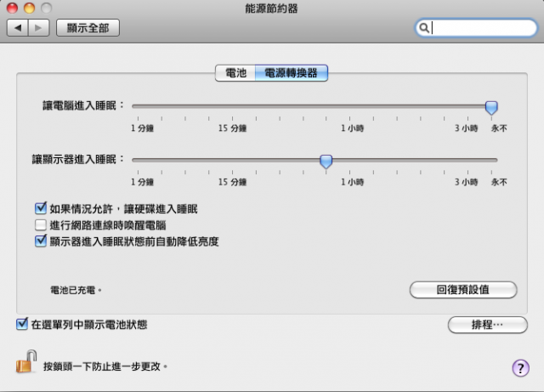This screenshot has width=544, height=392.
Task: Click the 讓顯示器進入睡眠 label
Action: pos(77,159)
